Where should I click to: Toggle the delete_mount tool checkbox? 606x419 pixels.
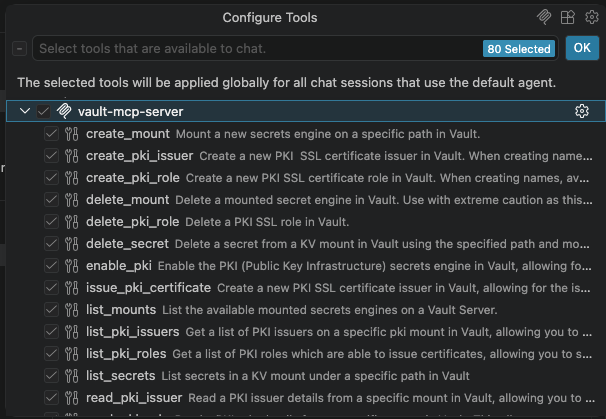pos(51,200)
